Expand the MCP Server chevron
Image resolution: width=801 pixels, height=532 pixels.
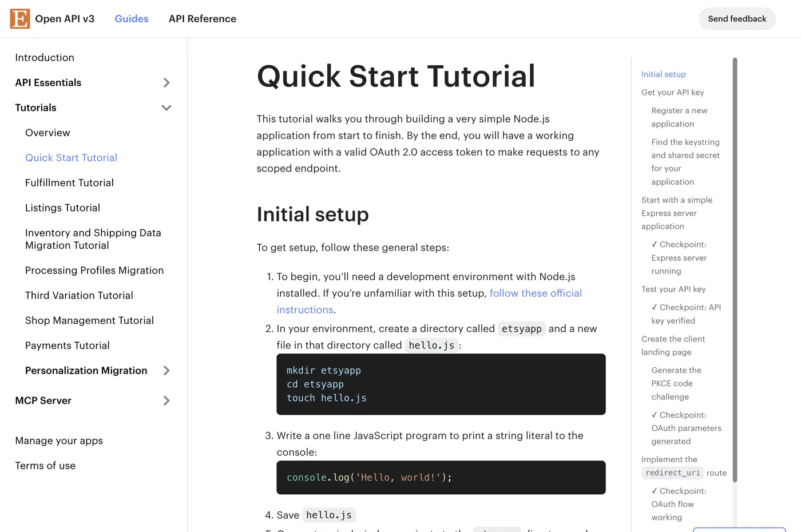(x=166, y=401)
